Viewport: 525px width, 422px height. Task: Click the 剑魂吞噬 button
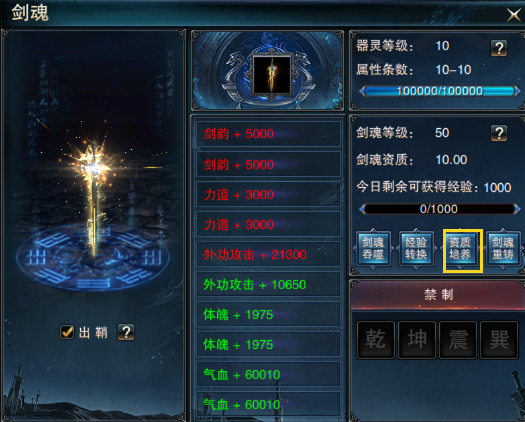(373, 249)
